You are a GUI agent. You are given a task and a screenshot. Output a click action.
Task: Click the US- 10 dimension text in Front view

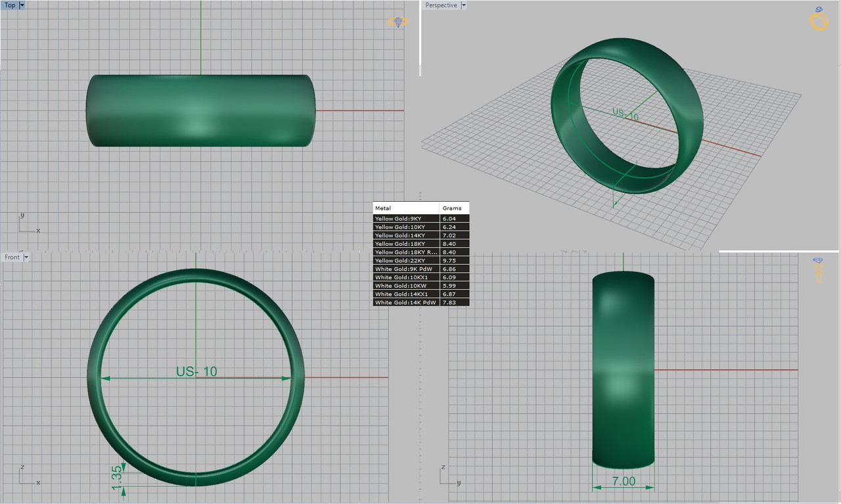tap(196, 371)
